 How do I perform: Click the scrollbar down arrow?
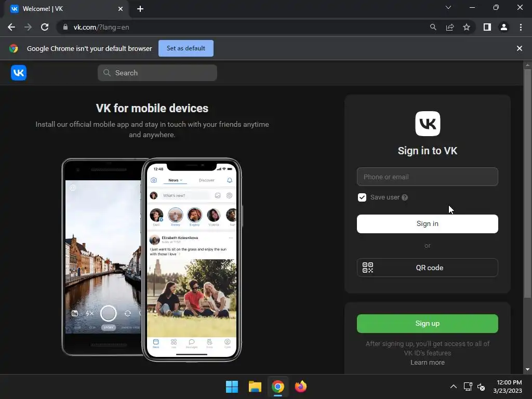pos(527,369)
